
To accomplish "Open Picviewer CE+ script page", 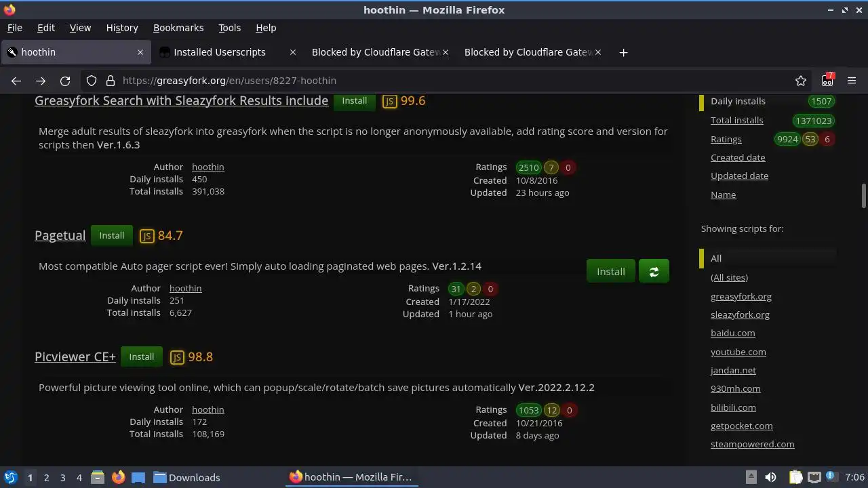I will pos(75,357).
